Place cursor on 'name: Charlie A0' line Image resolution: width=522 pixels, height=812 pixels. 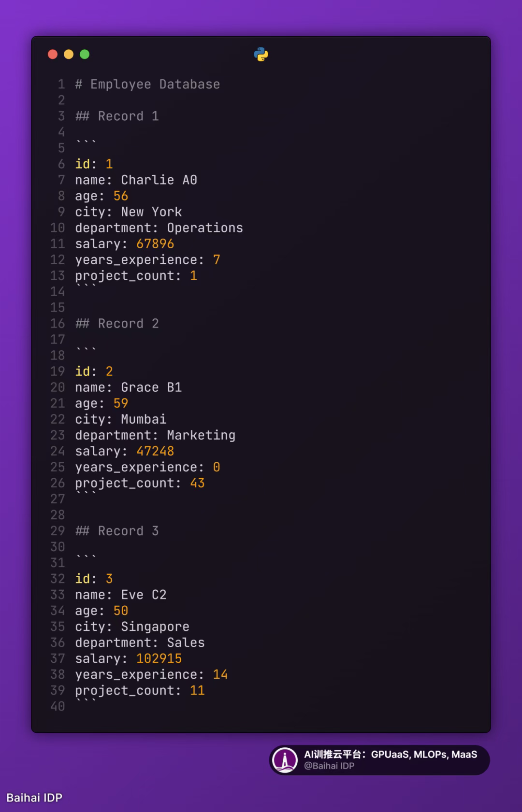(136, 180)
